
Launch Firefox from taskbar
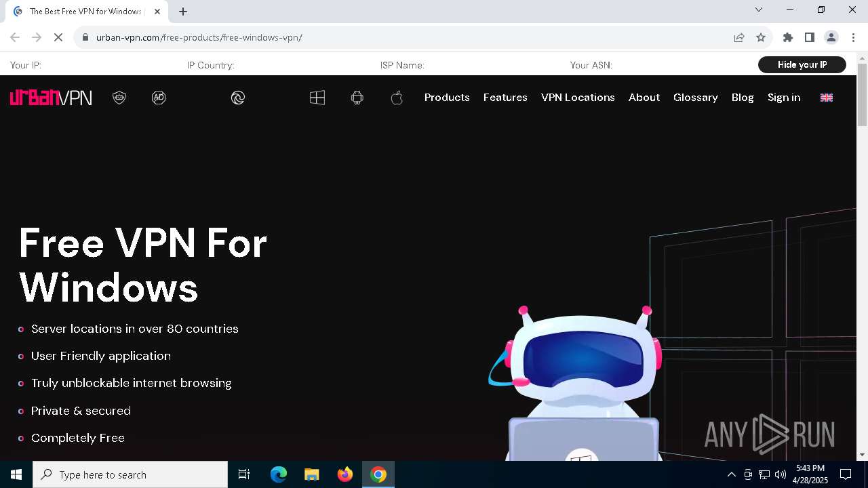[x=345, y=474]
